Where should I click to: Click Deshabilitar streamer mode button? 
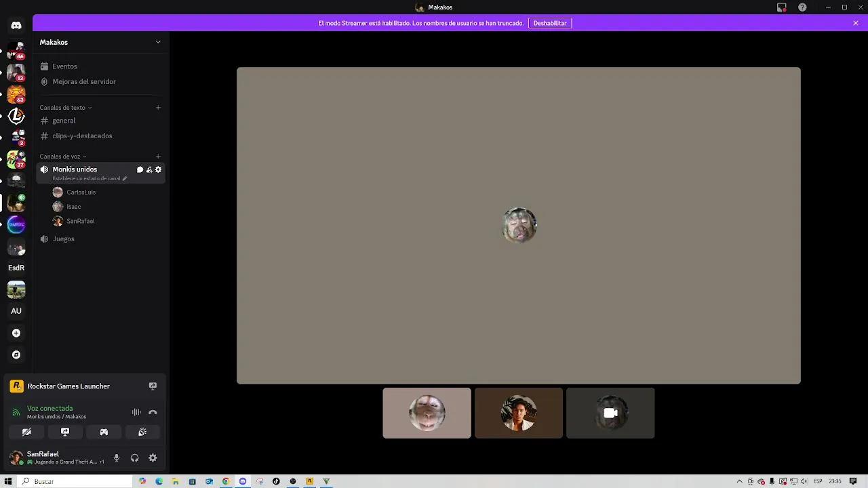coord(550,23)
